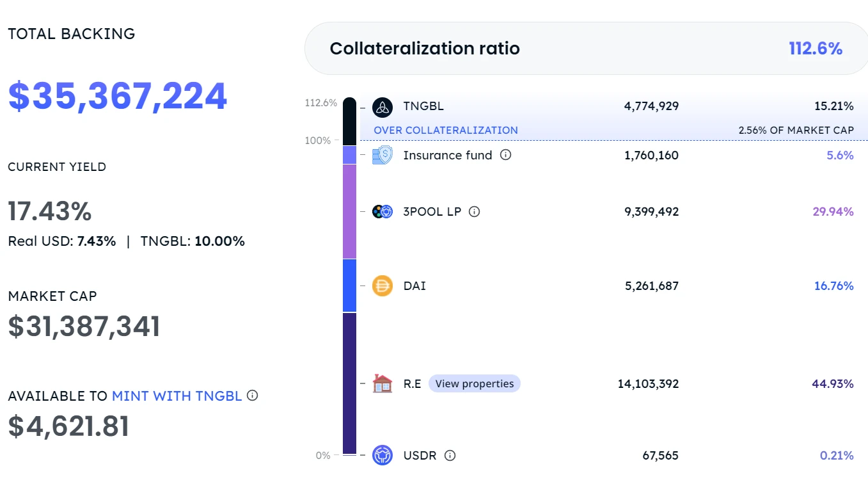Click the blue DAI bar segment
868x482 pixels.
click(x=349, y=285)
